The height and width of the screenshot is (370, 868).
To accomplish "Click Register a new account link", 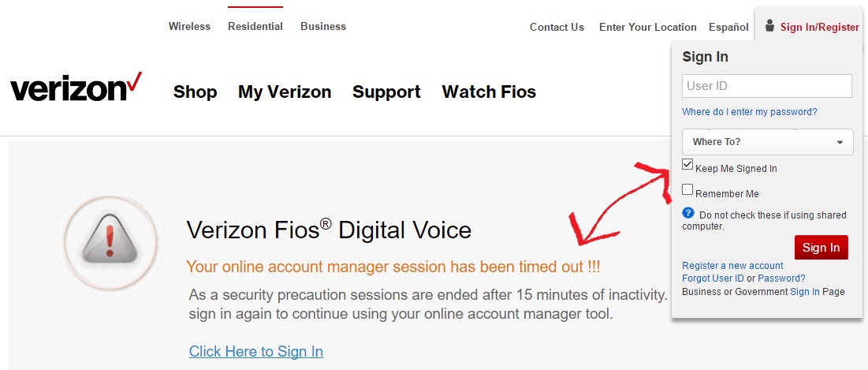I will point(732,265).
